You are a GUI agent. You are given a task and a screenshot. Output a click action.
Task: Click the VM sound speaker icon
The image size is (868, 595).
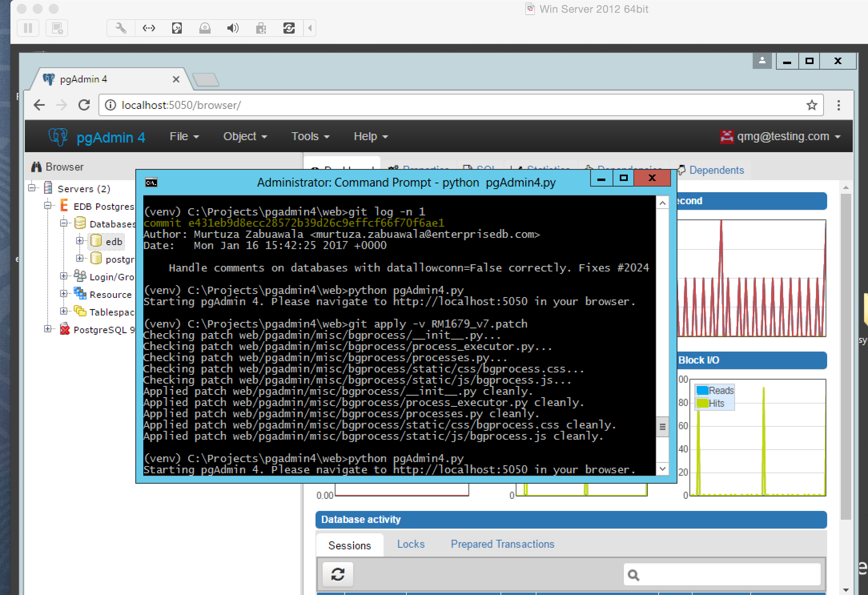233,28
